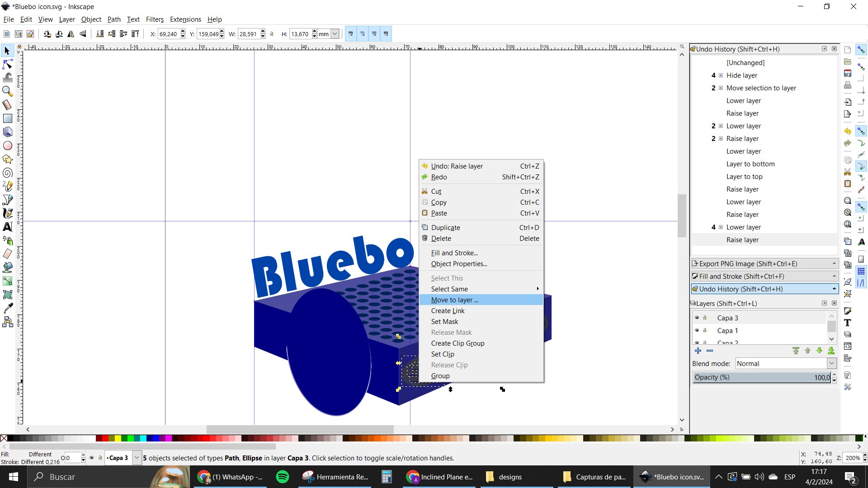Viewport: 868px width, 488px height.
Task: Click Raise selection to top icon
Action: [135, 34]
